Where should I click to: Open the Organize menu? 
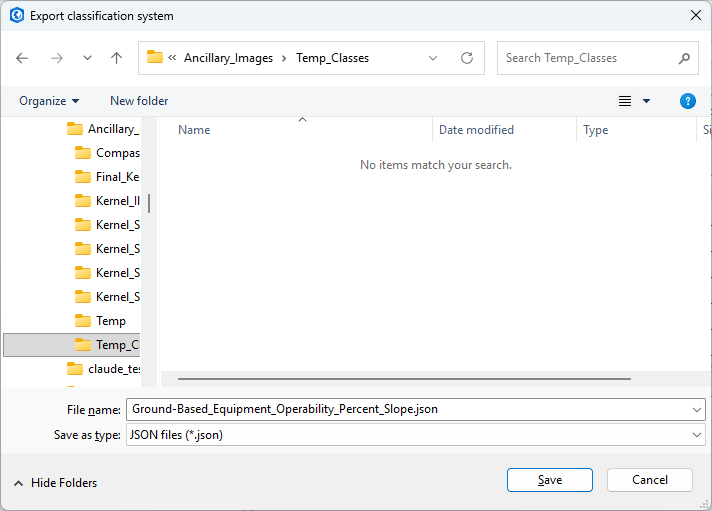49,101
